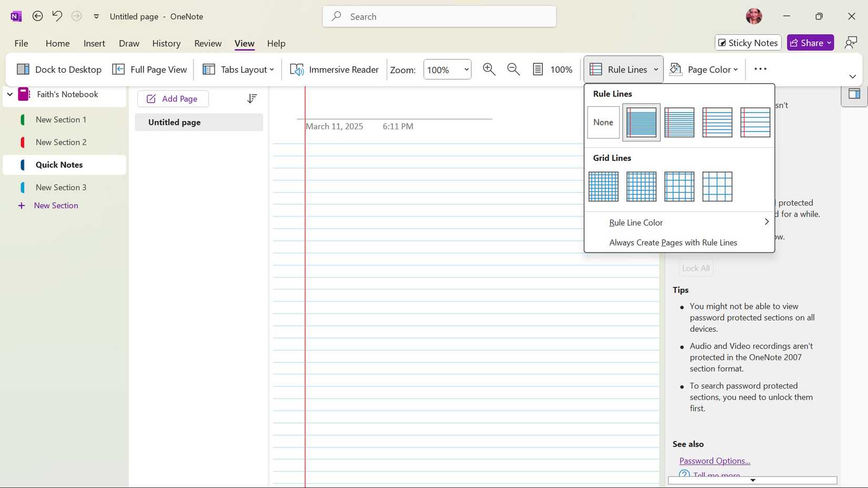Click inside the Search field
The width and height of the screenshot is (868, 488).
click(x=439, y=16)
